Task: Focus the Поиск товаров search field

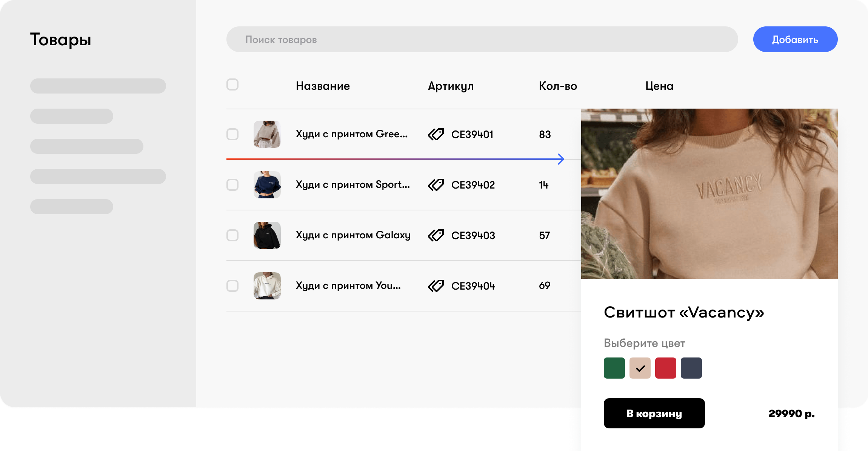Action: click(x=482, y=39)
